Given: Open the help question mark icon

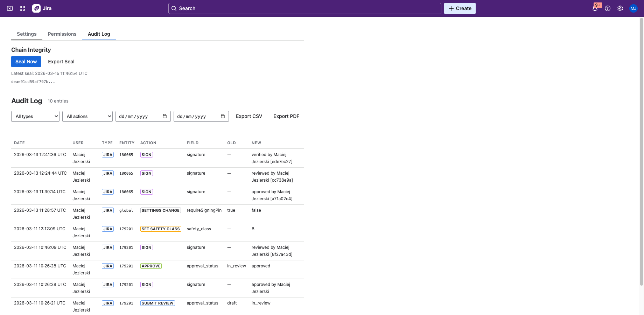Looking at the screenshot, I should click(608, 8).
